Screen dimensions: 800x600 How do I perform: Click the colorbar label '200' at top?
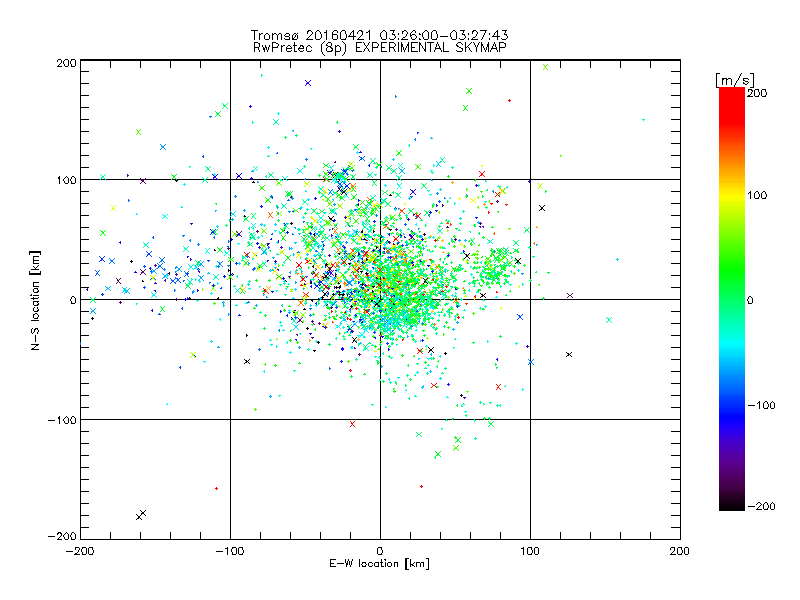(x=757, y=93)
